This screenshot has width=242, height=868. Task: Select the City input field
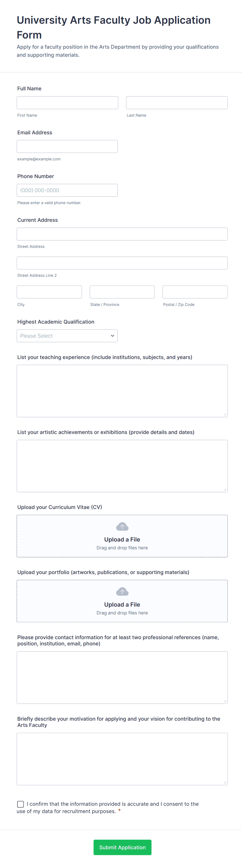click(49, 292)
